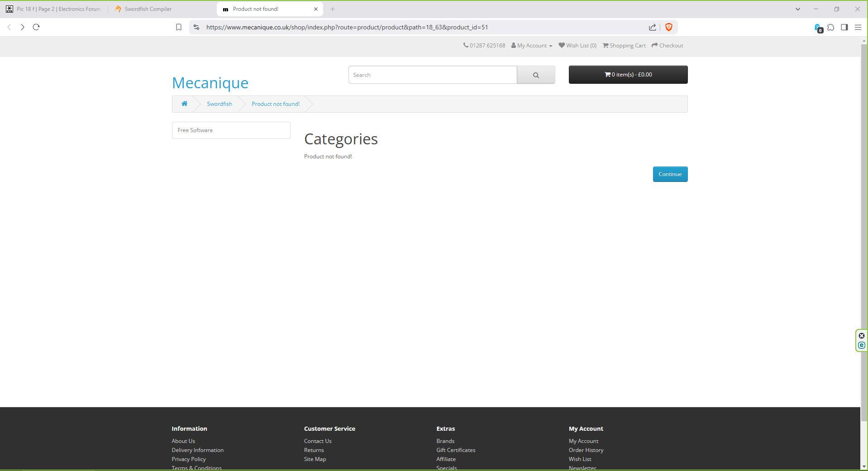
Task: Open Brave Shields lion icon
Action: click(669, 27)
